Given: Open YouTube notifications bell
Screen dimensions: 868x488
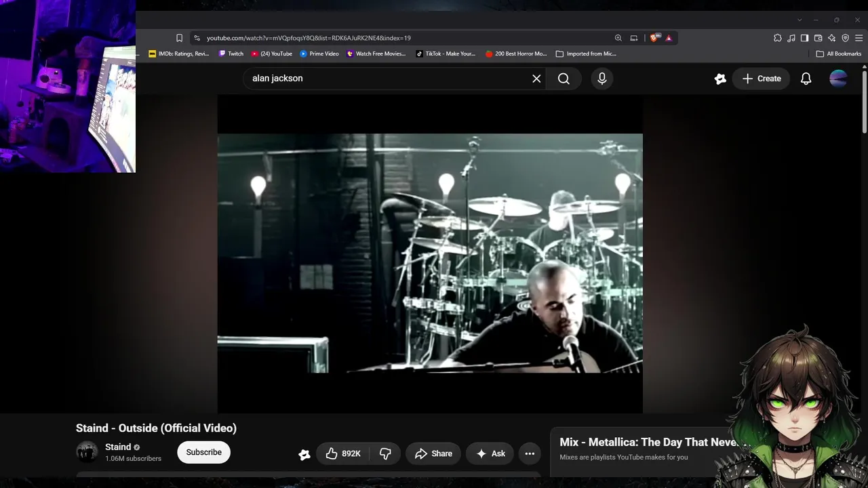Looking at the screenshot, I should [806, 79].
